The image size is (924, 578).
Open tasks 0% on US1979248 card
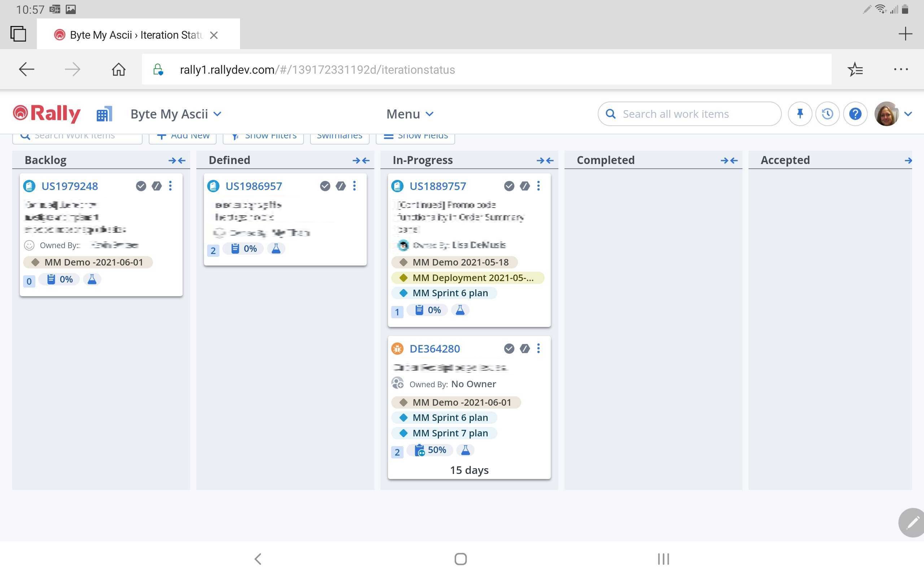(x=60, y=280)
